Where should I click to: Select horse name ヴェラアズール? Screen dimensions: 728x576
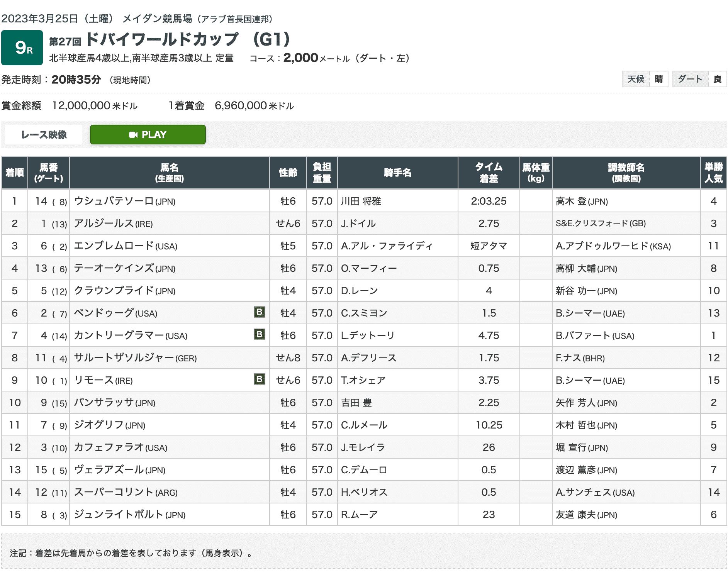coord(109,470)
